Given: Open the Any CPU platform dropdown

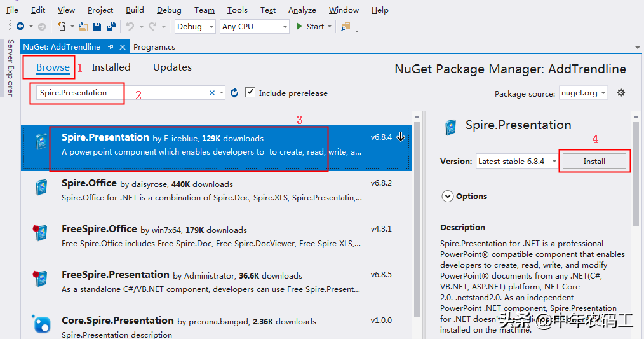Looking at the screenshot, I should point(254,27).
